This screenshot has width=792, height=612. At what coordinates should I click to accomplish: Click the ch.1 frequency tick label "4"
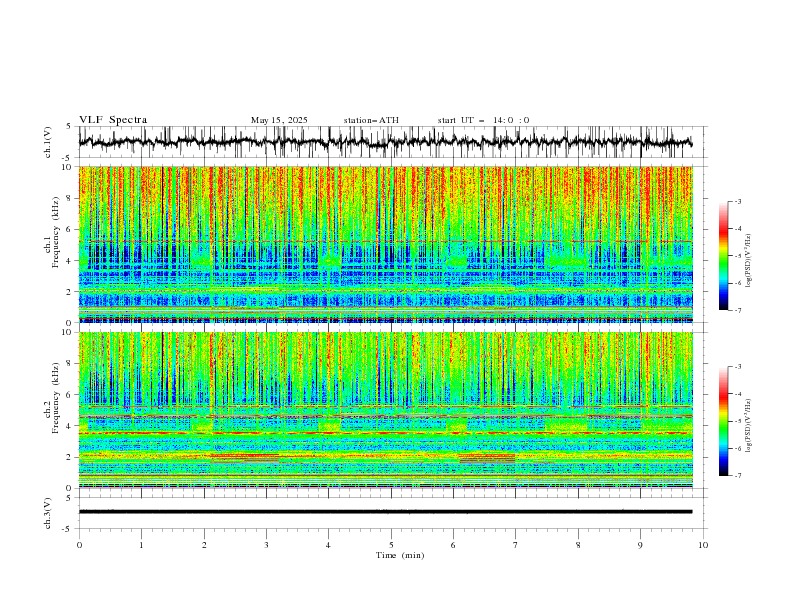click(x=71, y=261)
